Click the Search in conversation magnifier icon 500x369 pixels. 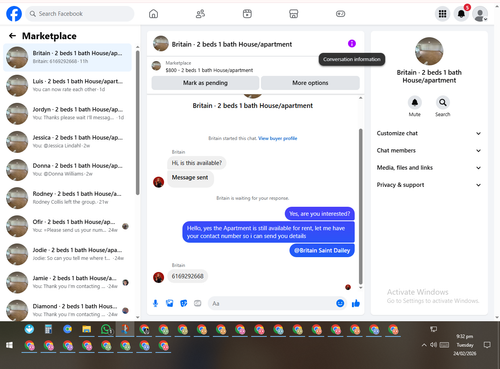(x=443, y=102)
